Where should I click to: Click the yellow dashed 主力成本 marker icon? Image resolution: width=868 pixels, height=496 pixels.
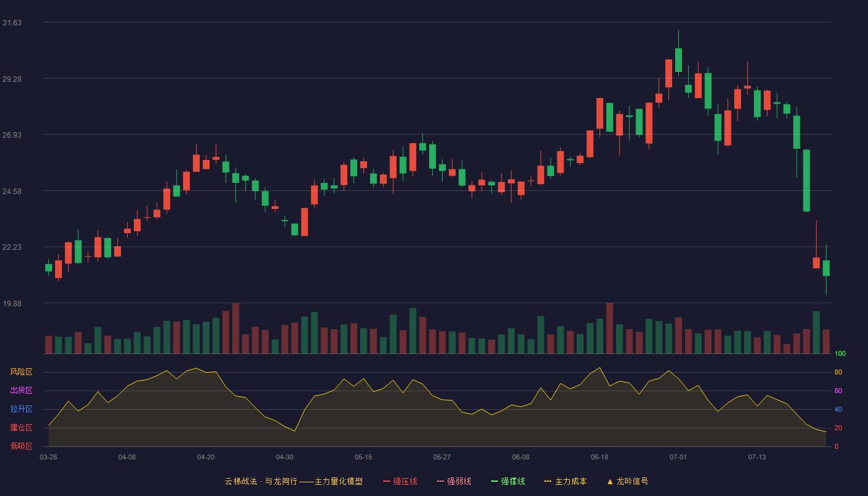tap(547, 481)
